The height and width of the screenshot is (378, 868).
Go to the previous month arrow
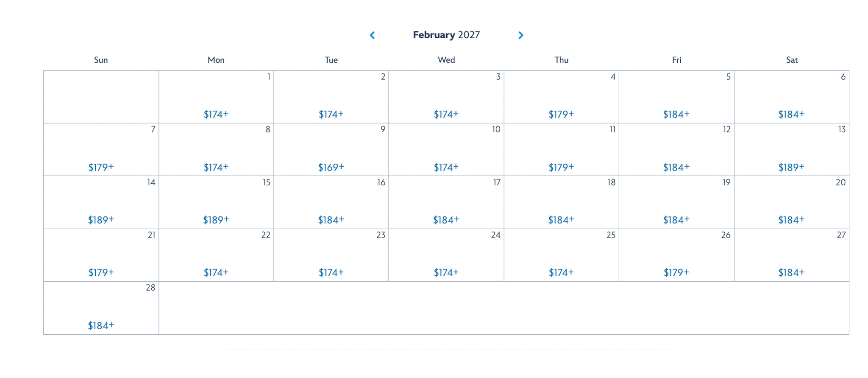pyautogui.click(x=372, y=35)
